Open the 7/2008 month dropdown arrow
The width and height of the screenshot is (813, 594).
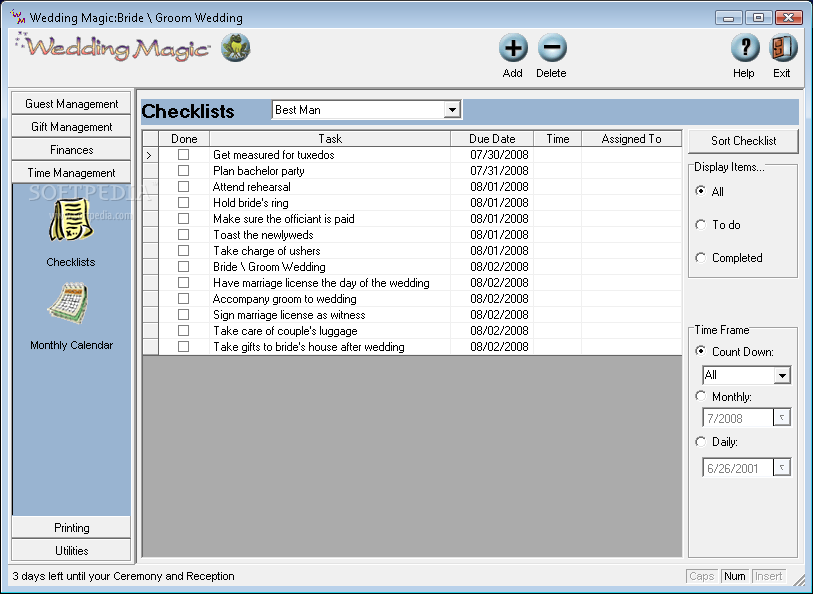[x=781, y=417]
